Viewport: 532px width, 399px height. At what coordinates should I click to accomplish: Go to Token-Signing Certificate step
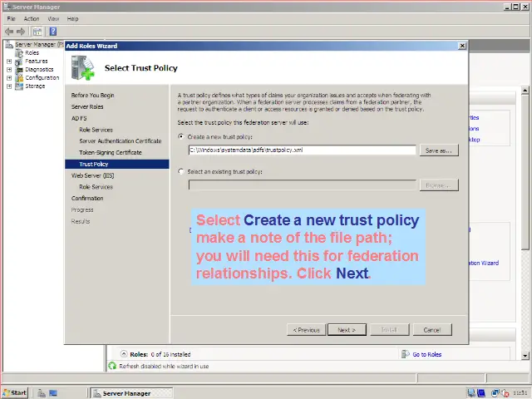111,153
